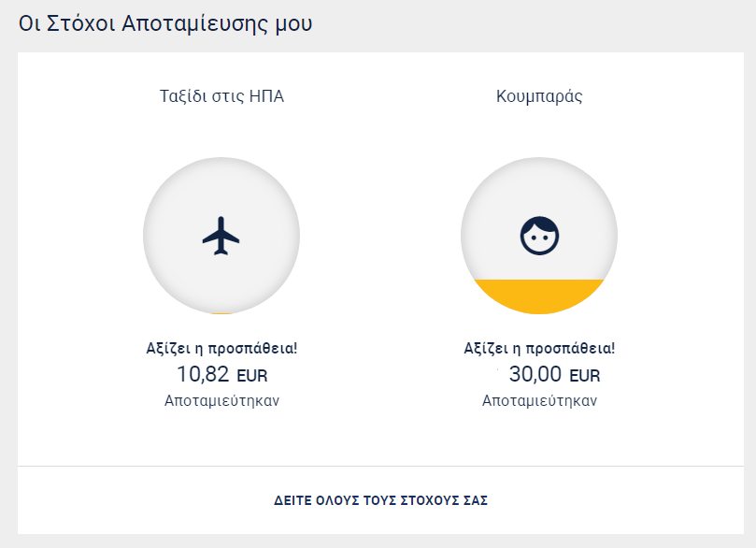Click ΔΕΙΤΕ ΟΛΟΥΣ ΤΟΥΣ ΣΤΟΧΟΥΣ ΣΑΣ link
This screenshot has width=756, height=548.
381,500
